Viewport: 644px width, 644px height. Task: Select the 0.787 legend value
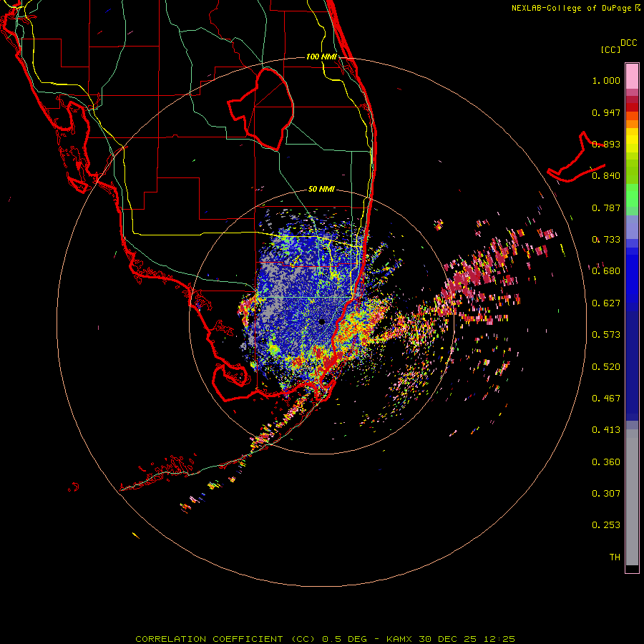coord(606,208)
